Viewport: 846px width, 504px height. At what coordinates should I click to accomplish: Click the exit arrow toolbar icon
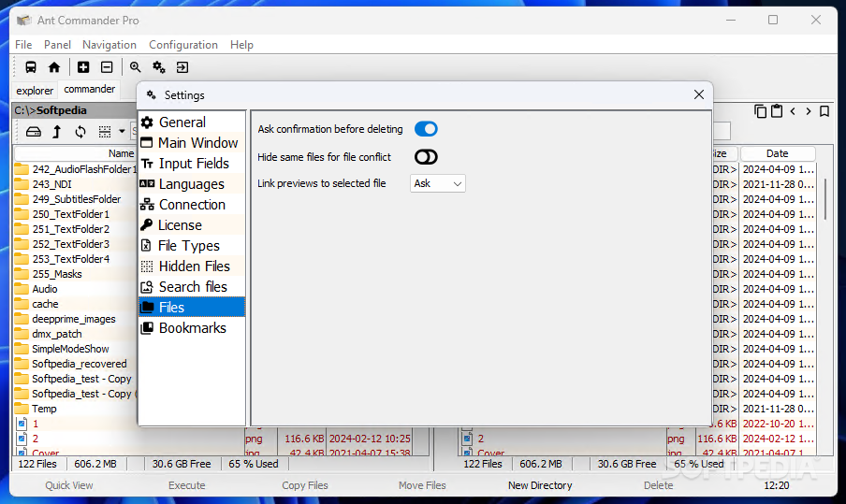click(182, 67)
